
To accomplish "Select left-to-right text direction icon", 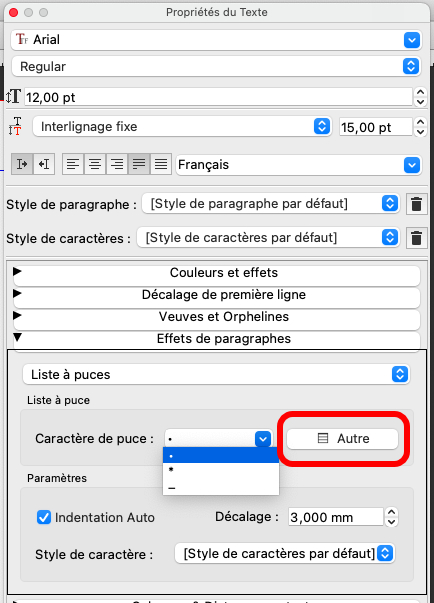I will (22, 164).
